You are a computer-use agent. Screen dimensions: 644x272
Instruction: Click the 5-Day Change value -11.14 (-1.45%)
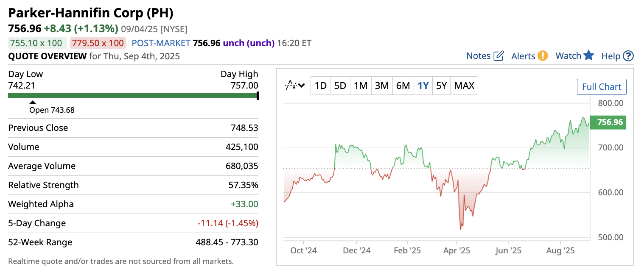tap(228, 223)
